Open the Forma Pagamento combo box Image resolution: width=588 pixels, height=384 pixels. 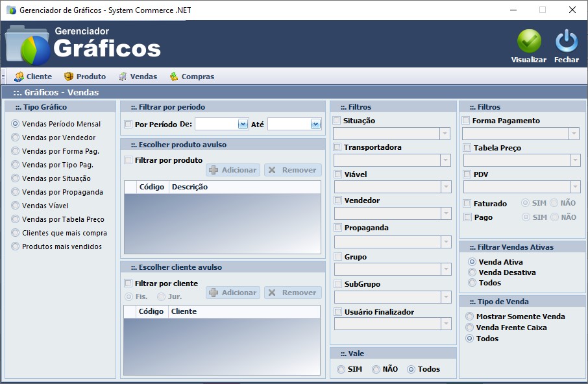(574, 134)
